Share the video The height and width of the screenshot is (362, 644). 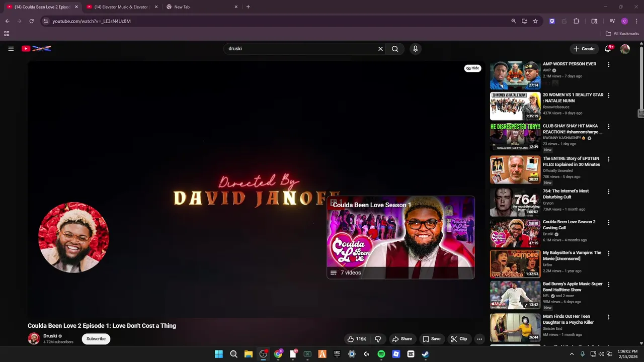(x=402, y=339)
